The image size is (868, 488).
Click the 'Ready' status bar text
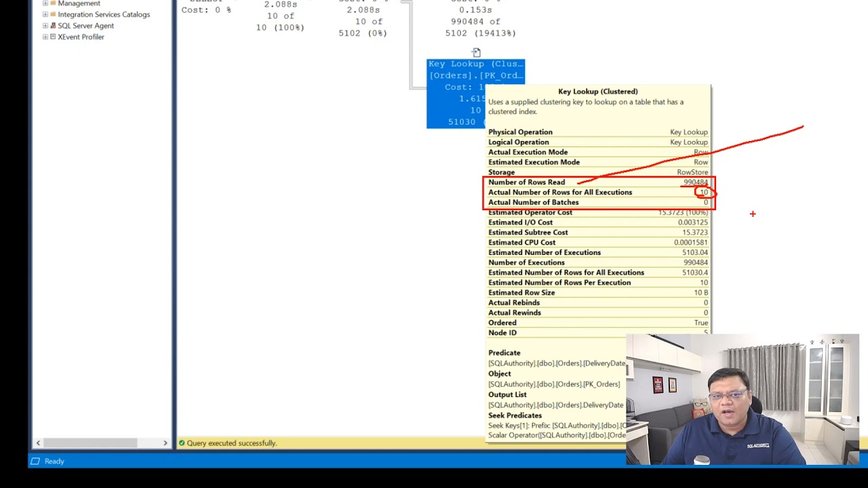[x=54, y=461]
